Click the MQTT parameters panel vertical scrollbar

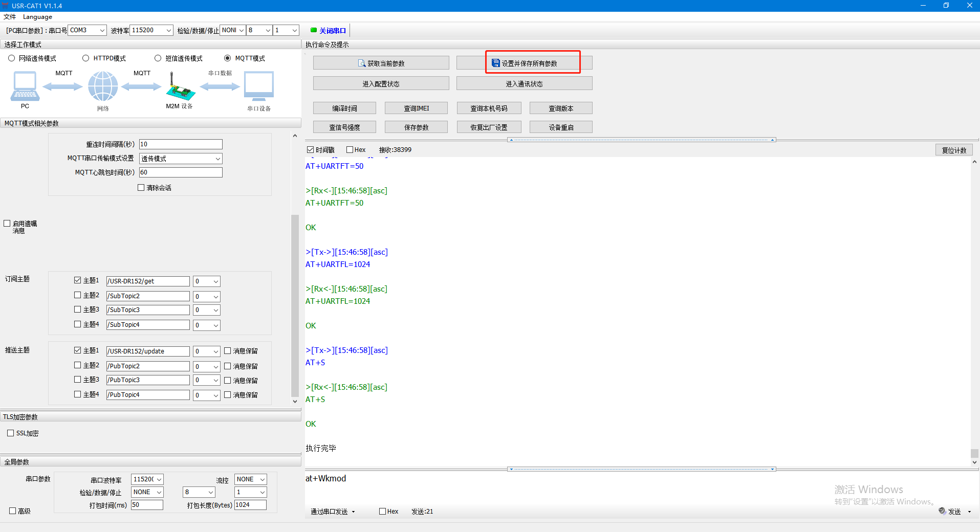click(x=295, y=305)
